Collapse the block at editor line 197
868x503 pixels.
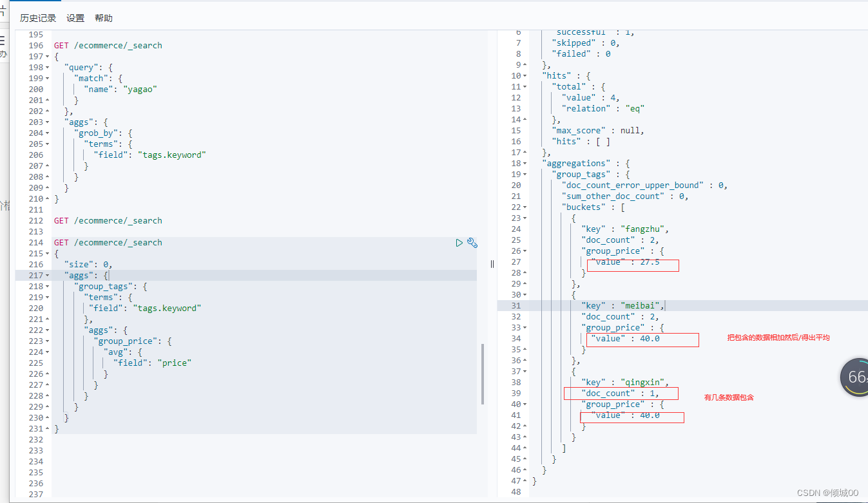click(48, 57)
